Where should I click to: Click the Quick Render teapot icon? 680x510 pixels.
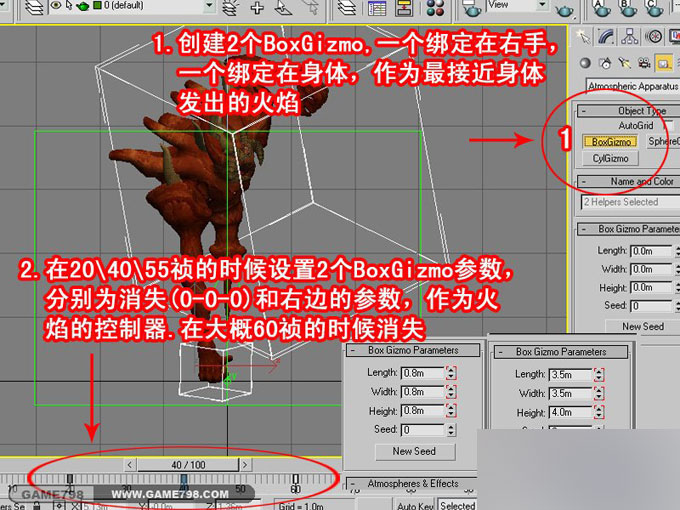coord(564,9)
